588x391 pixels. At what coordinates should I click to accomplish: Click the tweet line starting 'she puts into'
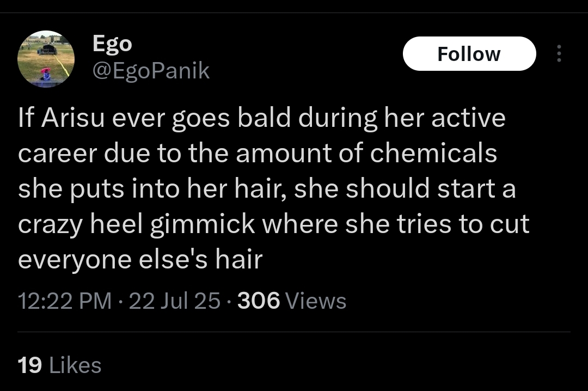click(x=267, y=188)
